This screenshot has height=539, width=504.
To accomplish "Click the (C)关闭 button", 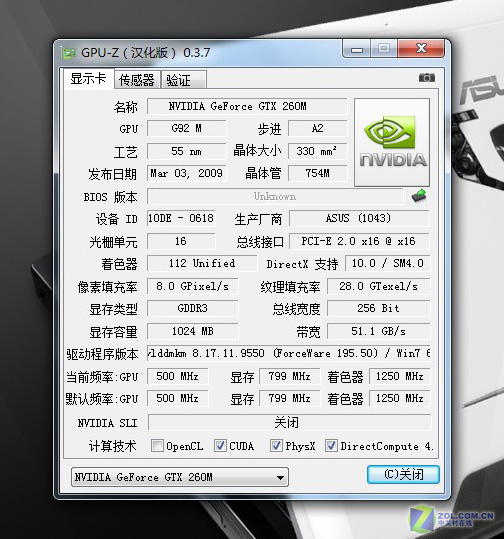I will (403, 475).
